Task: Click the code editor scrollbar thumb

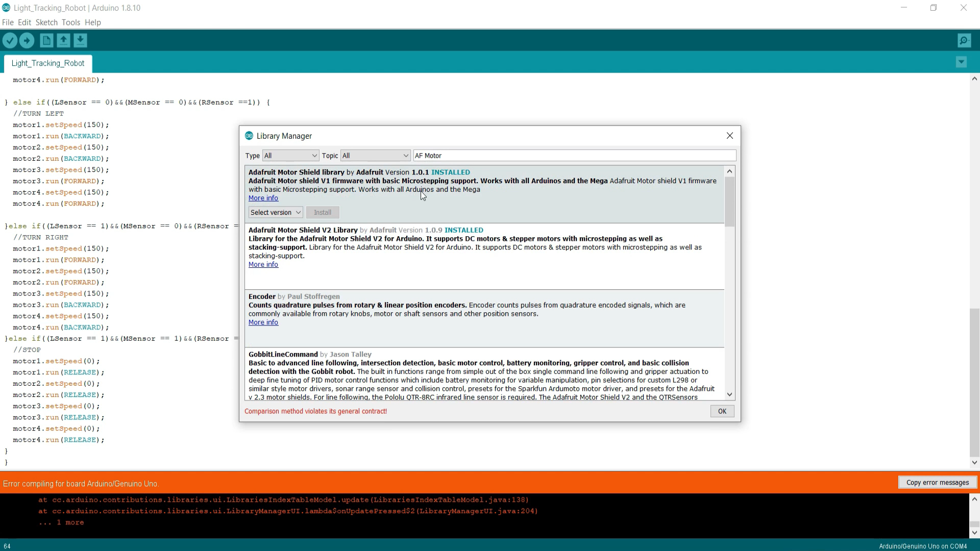Action: (x=974, y=382)
